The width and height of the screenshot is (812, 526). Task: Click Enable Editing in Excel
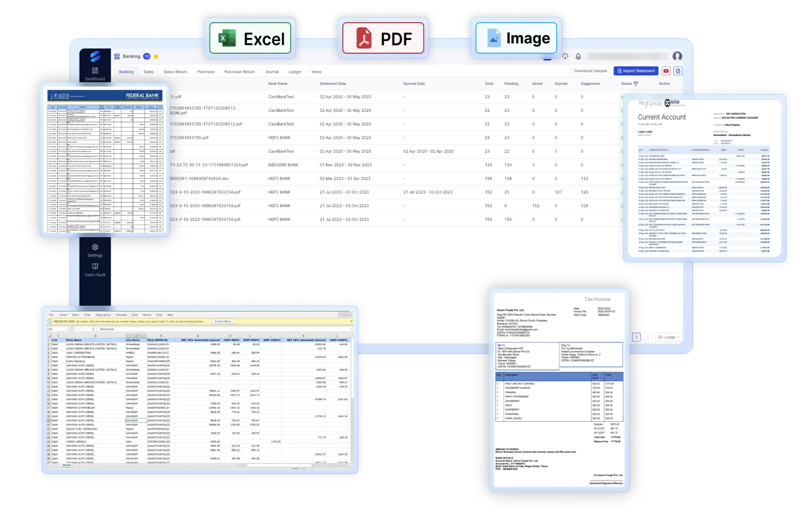click(x=223, y=322)
